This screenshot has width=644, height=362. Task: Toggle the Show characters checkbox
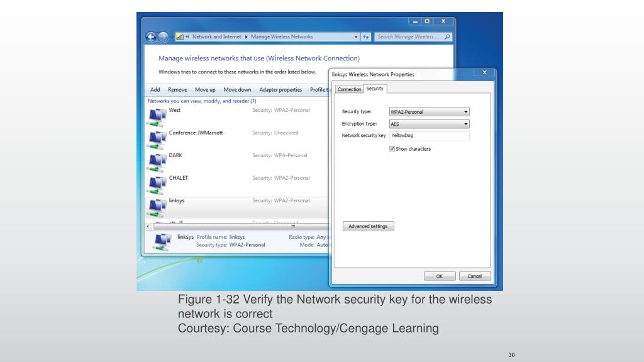pyautogui.click(x=392, y=148)
